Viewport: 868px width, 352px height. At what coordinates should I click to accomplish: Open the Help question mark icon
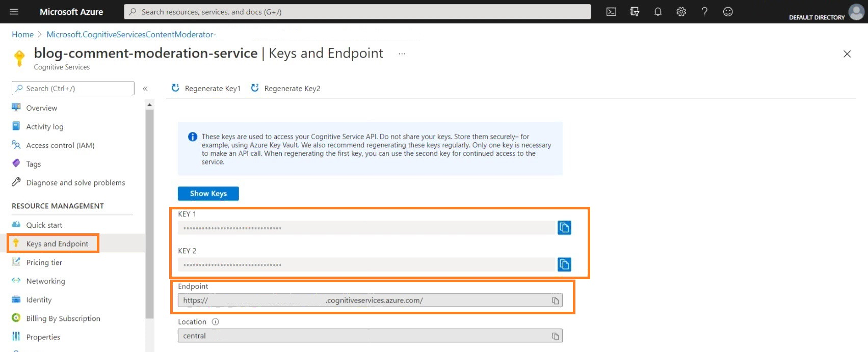tap(704, 12)
